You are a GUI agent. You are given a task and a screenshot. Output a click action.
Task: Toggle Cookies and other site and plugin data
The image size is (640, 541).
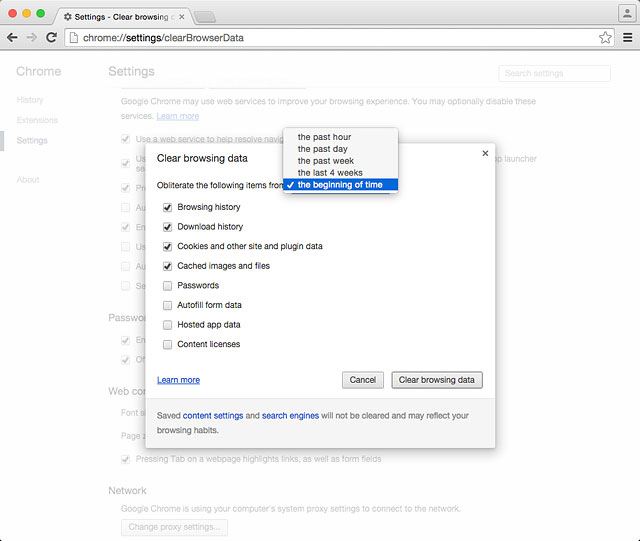coord(167,247)
